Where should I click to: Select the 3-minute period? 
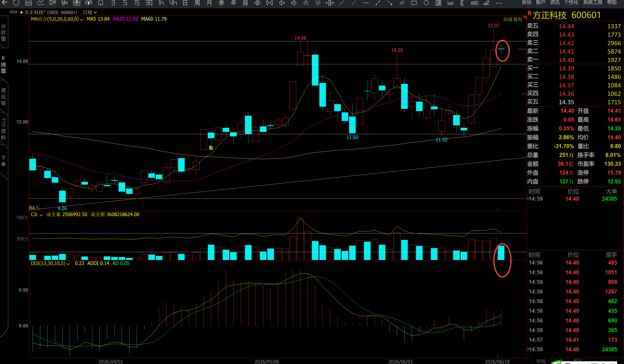113,3
